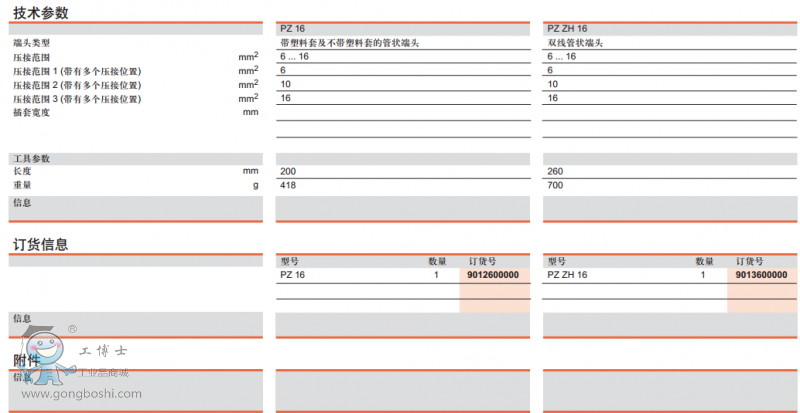This screenshot has height=413, width=800.
Task: Click order number 9012600000
Action: [493, 275]
